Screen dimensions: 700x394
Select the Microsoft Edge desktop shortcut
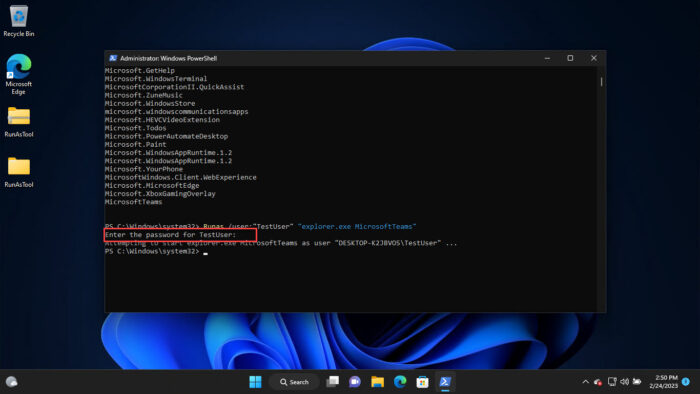click(x=18, y=74)
